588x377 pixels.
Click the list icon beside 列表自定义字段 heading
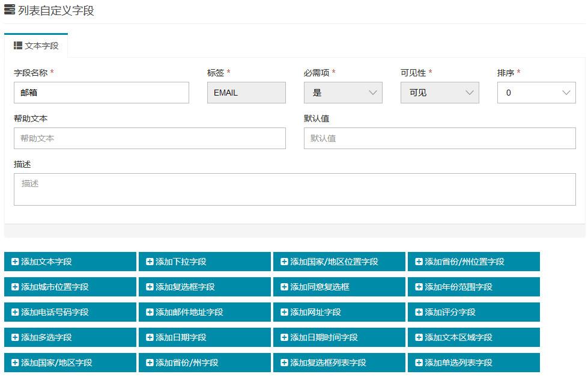pyautogui.click(x=10, y=10)
